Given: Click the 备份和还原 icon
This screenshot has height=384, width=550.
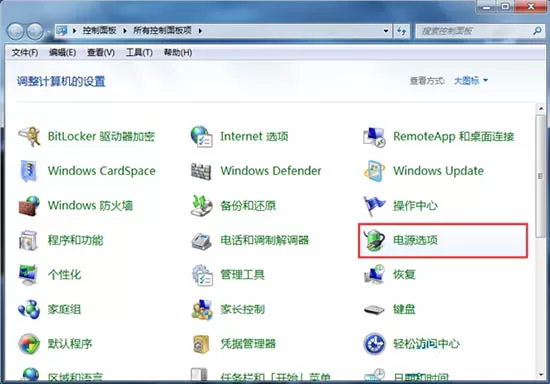Looking at the screenshot, I should coord(202,206).
